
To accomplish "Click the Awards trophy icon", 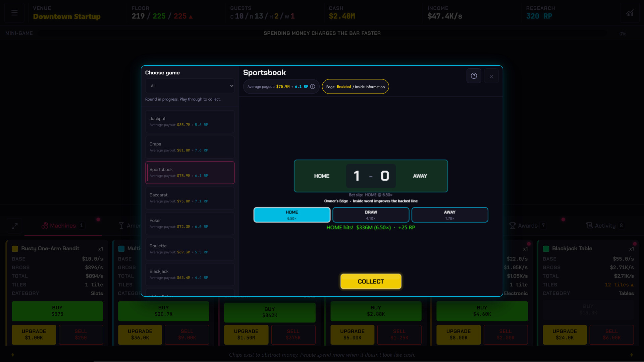I will (513, 226).
